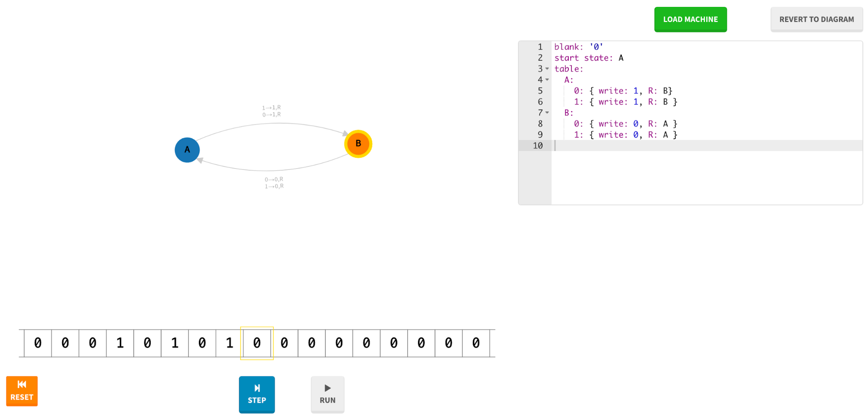Viewport: 868px width, 418px height.
Task: Click the Step button to advance once
Action: 256,394
